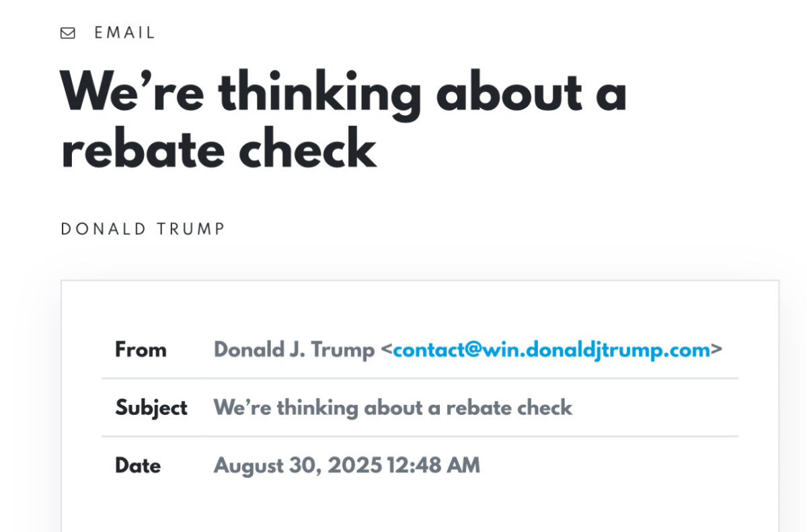Select the sender name "Donald J. Trump"
The height and width of the screenshot is (532, 807).
click(294, 350)
